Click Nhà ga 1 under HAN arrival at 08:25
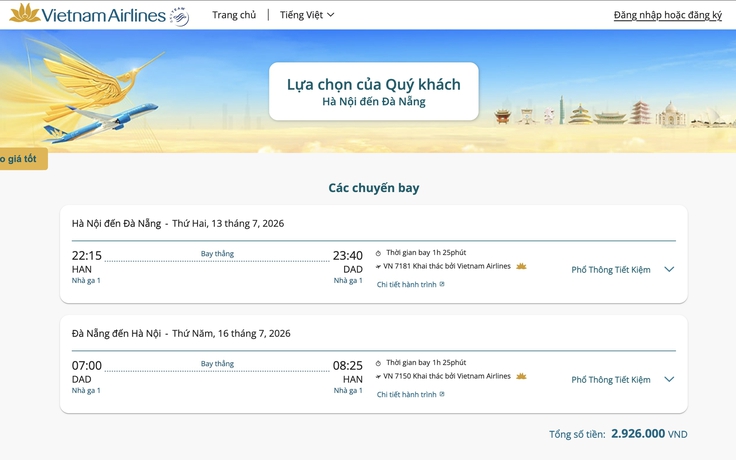The width and height of the screenshot is (736, 460). coord(348,390)
